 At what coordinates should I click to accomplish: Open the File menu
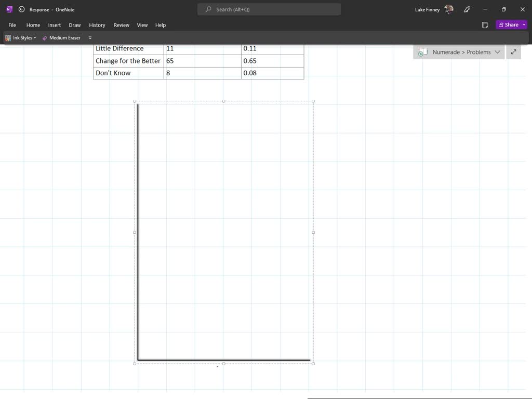[x=11, y=25]
